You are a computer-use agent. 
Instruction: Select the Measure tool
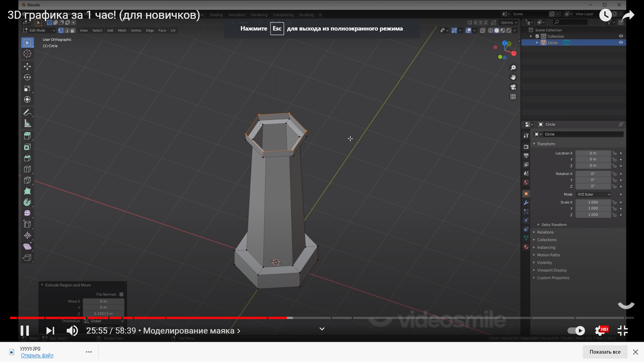pos(27,123)
